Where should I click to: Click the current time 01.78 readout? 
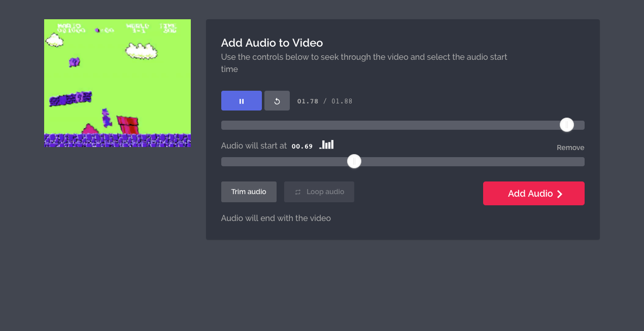coord(308,101)
